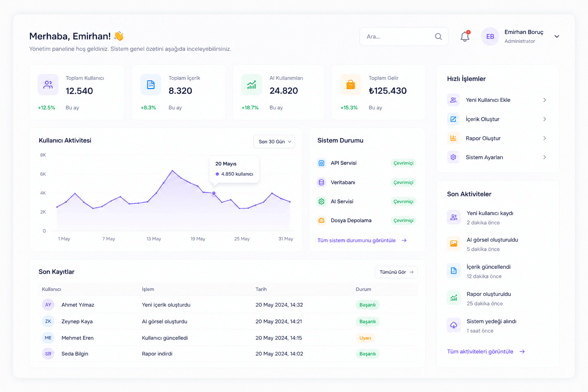The height and width of the screenshot is (392, 588).
Task: Click the Toplam Gelir shopping bag icon
Action: pyautogui.click(x=351, y=85)
